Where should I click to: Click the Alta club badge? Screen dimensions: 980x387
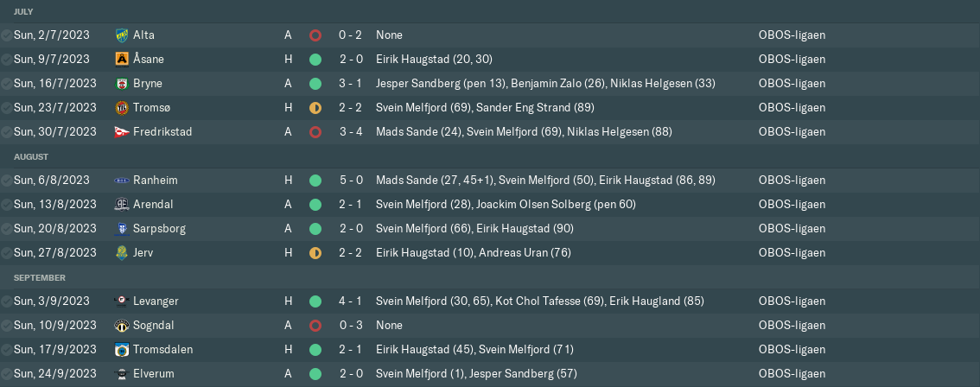pyautogui.click(x=122, y=35)
